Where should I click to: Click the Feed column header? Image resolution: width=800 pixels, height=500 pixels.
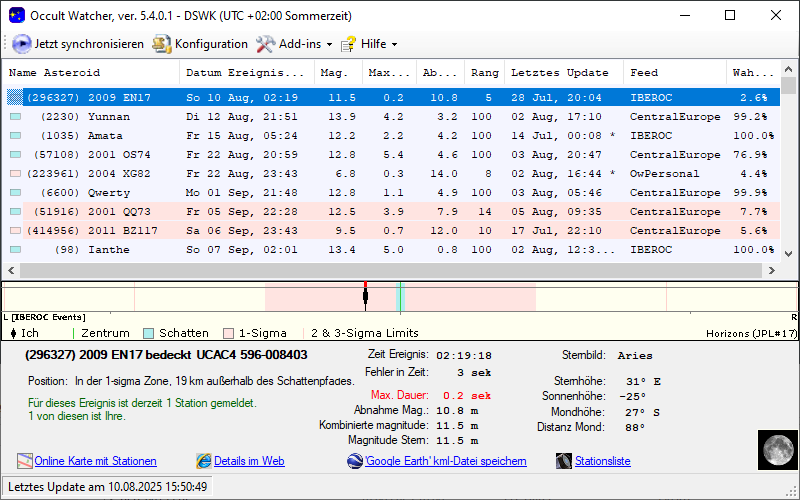pos(644,73)
